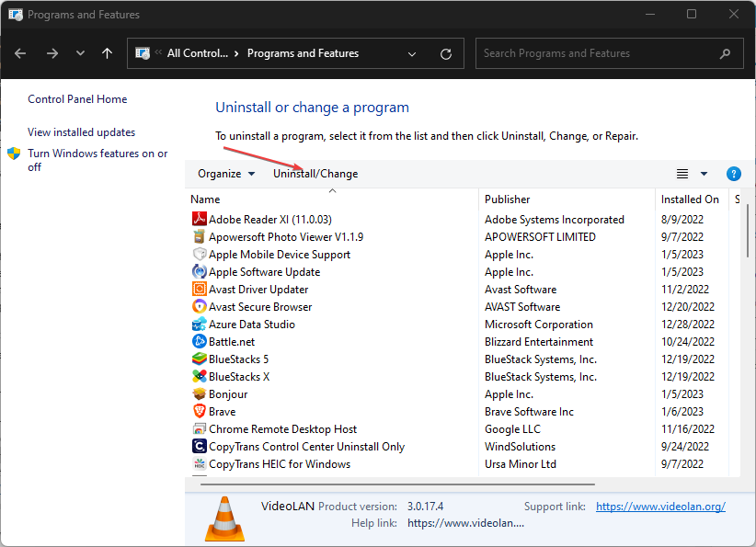Screen dimensions: 756x547
Task: Click the VLC cone icon in details pane
Action: coord(224,519)
